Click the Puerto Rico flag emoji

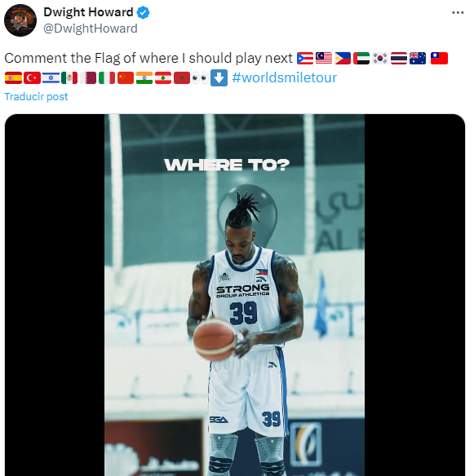(305, 59)
